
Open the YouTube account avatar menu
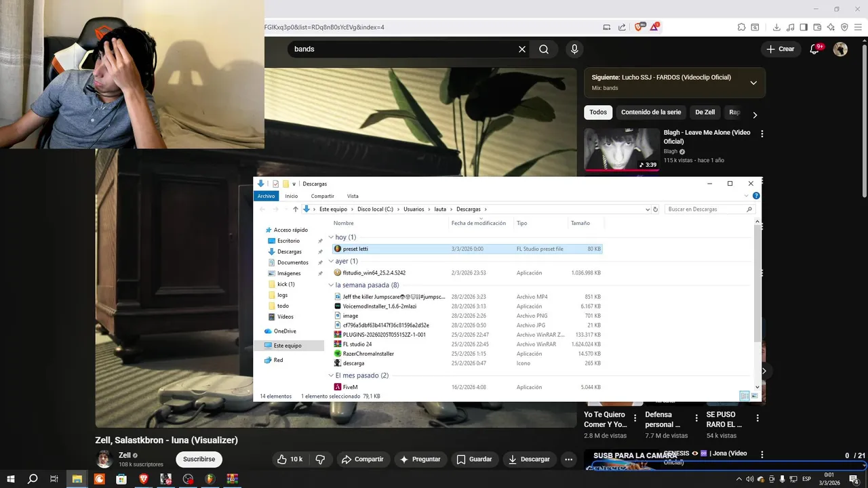click(840, 49)
